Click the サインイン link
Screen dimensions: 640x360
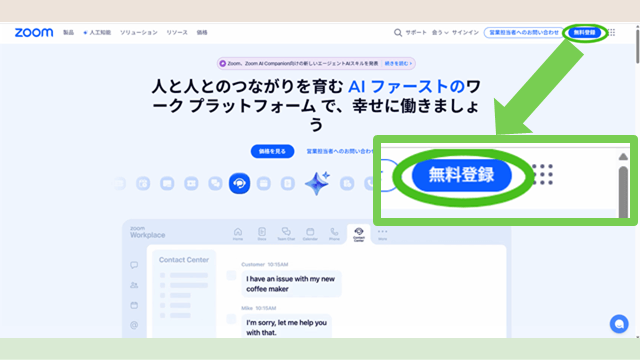(x=465, y=33)
